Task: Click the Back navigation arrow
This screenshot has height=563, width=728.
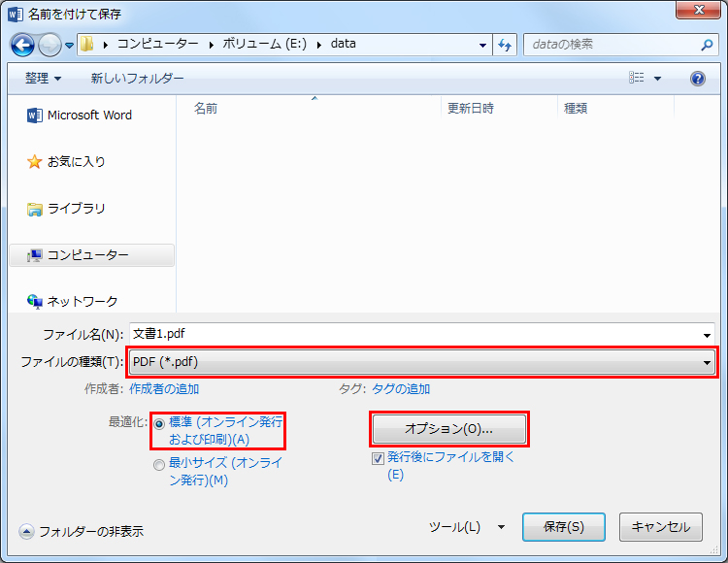Action: tap(22, 45)
